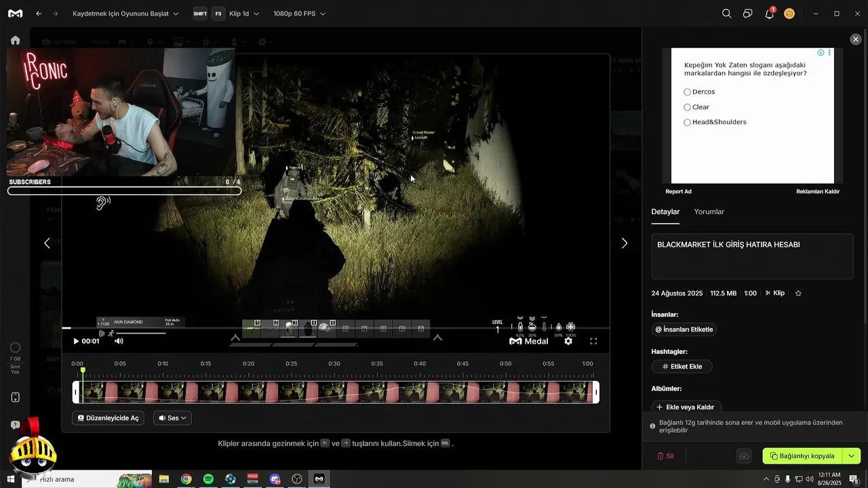Open File Explorer from taskbar
The image size is (868, 488).
(163, 479)
